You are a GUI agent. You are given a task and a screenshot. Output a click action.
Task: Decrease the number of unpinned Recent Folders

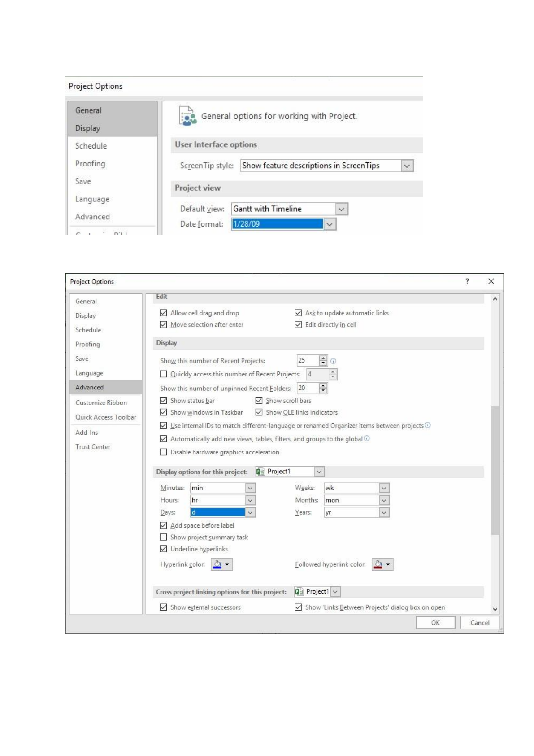pos(323,390)
